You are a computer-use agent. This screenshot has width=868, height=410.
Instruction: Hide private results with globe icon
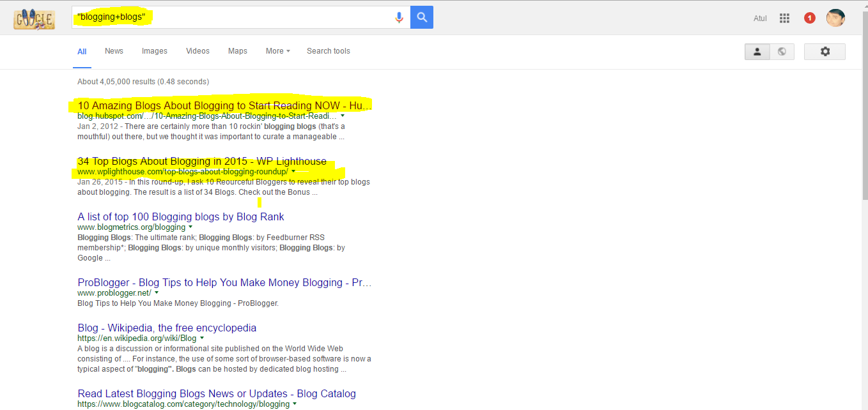782,52
